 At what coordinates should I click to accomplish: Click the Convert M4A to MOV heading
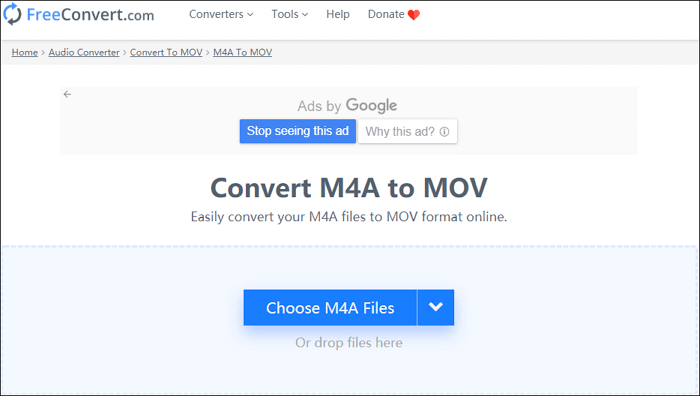[x=349, y=188]
